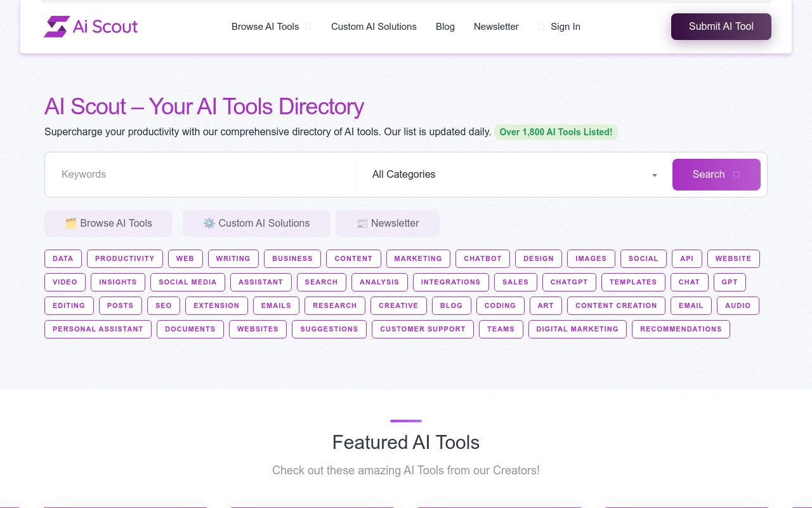Image resolution: width=812 pixels, height=508 pixels.
Task: Select the ANALYSIS tag
Action: pos(379,282)
